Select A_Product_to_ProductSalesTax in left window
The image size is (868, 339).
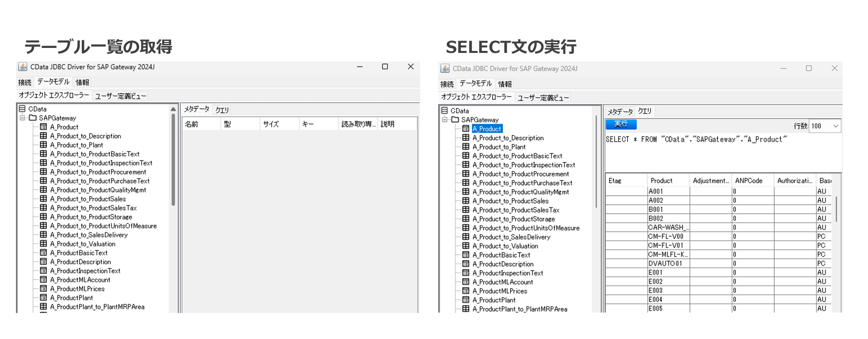click(x=93, y=208)
